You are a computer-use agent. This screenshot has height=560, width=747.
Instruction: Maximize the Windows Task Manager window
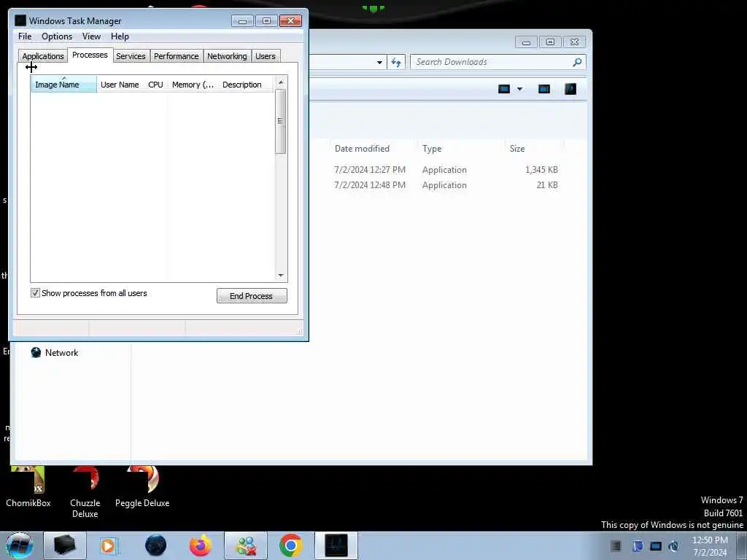266,20
